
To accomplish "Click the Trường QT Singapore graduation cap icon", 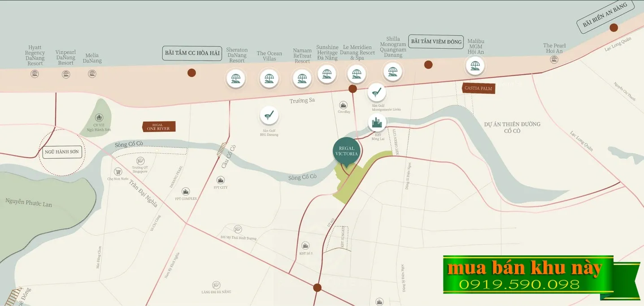I will click(140, 161).
